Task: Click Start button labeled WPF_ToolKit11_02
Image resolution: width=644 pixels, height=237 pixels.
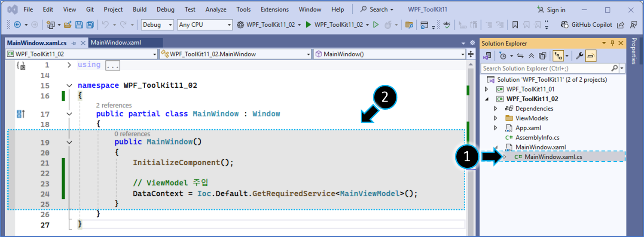Action: [x=337, y=25]
